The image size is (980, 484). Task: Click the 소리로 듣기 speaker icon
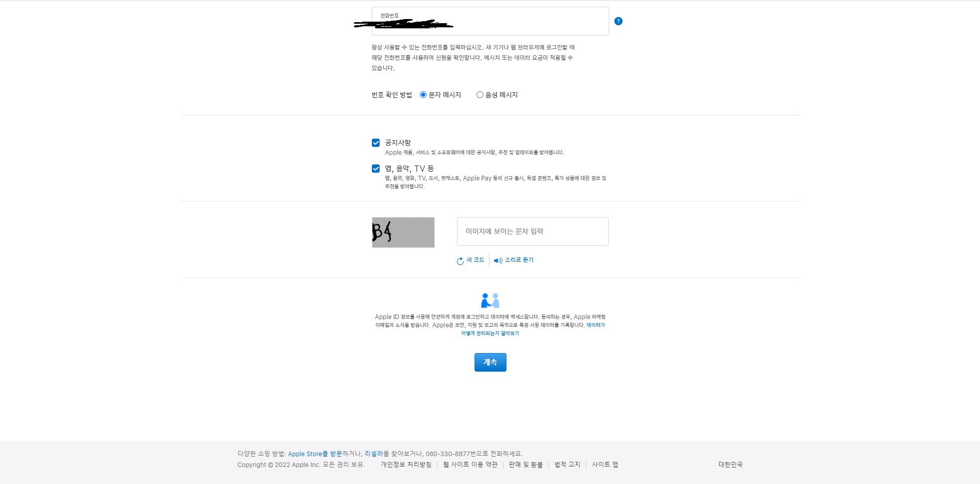coord(498,261)
